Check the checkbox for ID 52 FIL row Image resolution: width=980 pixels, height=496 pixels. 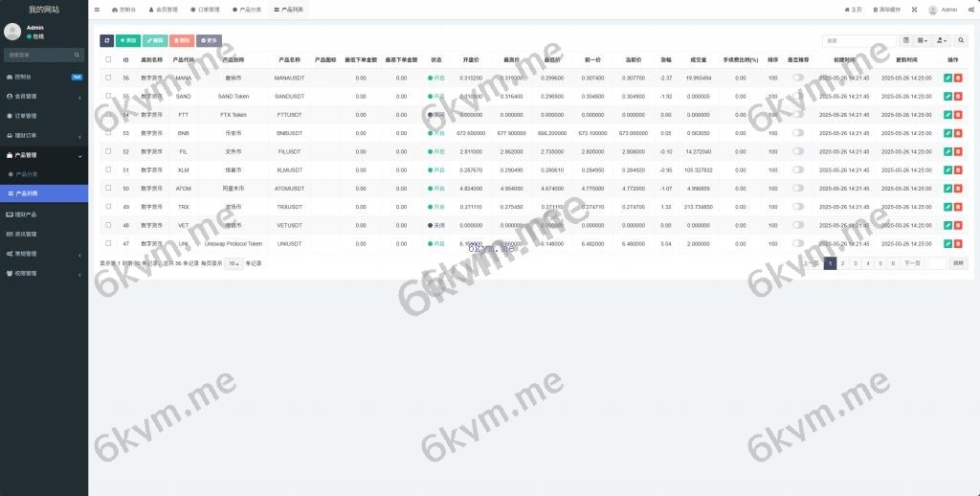coord(108,151)
